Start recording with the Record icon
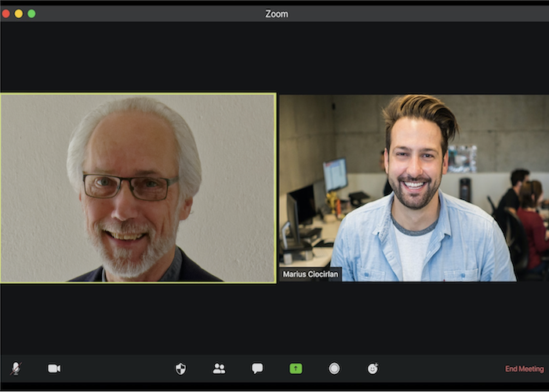This screenshot has width=549, height=392. (334, 368)
